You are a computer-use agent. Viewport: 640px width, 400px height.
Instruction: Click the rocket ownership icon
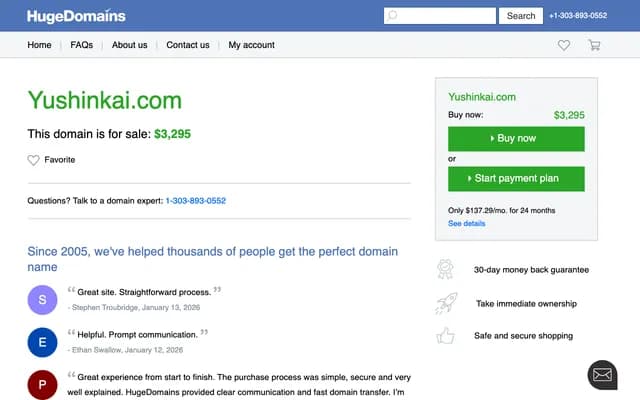[446, 303]
